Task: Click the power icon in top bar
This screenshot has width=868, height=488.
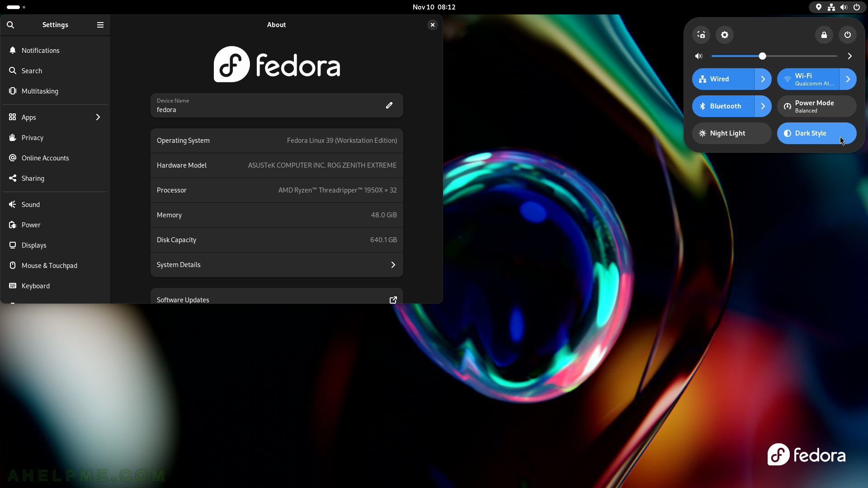Action: 857,7
